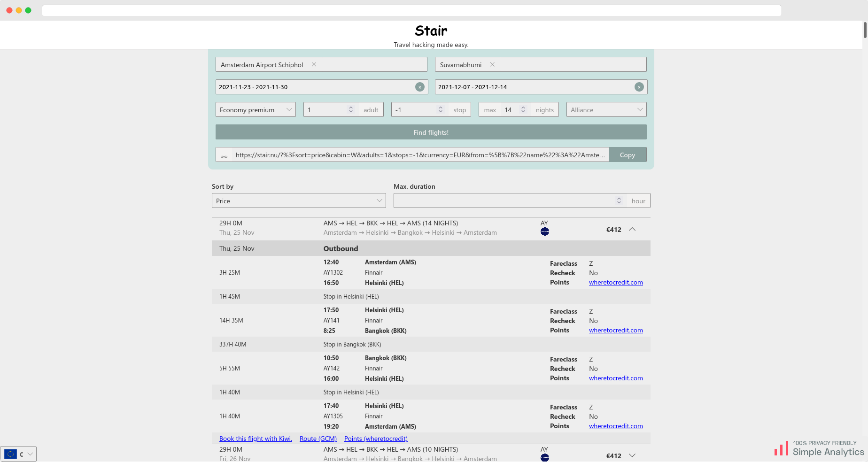Viewport: 868px width, 462px height.
Task: Click the first result €412 price
Action: (x=613, y=230)
